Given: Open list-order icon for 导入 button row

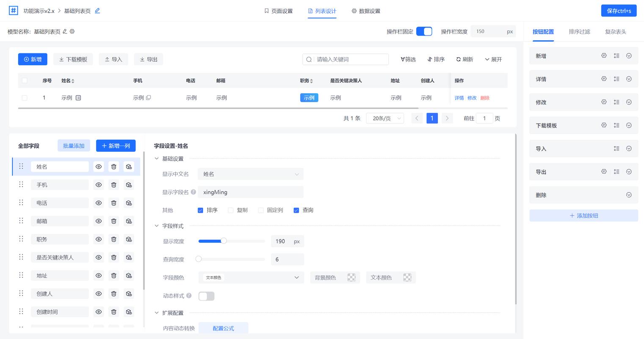Looking at the screenshot, I should (x=616, y=149).
